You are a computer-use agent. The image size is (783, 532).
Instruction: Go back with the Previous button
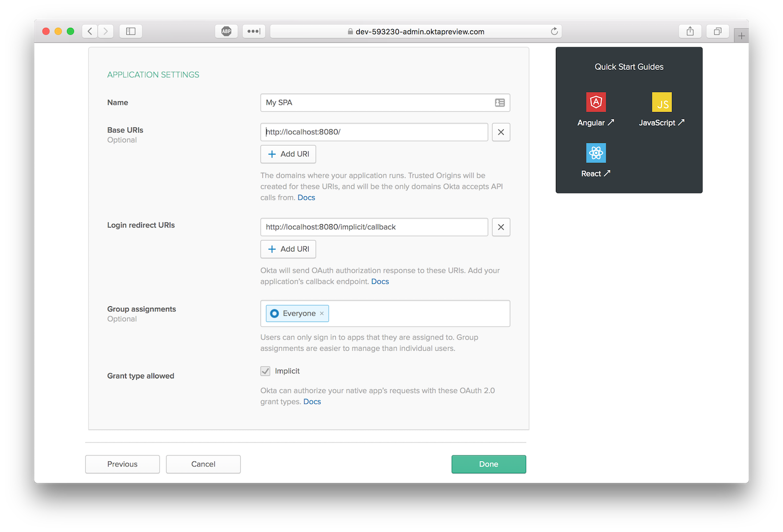tap(122, 464)
